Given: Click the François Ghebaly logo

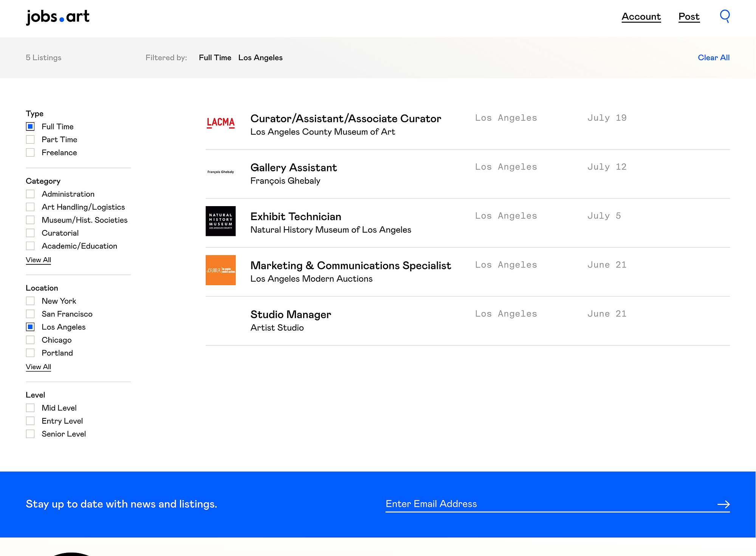Looking at the screenshot, I should pos(220,172).
